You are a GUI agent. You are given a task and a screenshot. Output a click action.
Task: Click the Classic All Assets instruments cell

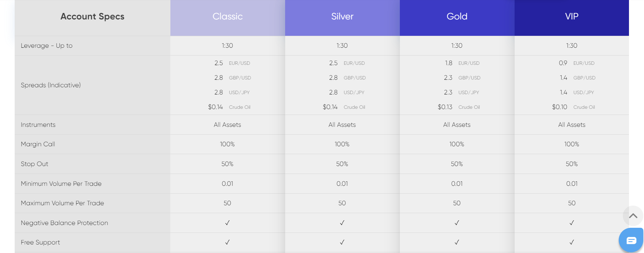coord(227,125)
